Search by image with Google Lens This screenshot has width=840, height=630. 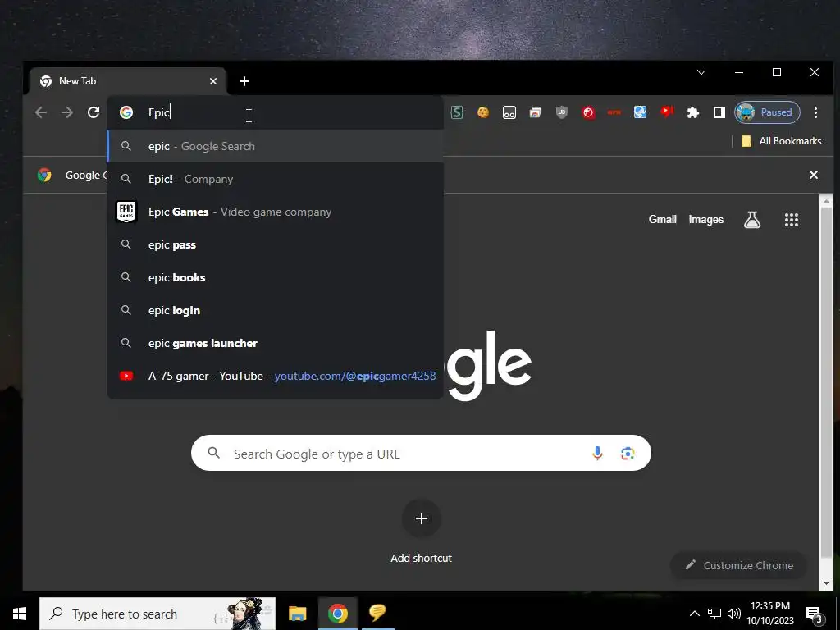(628, 454)
